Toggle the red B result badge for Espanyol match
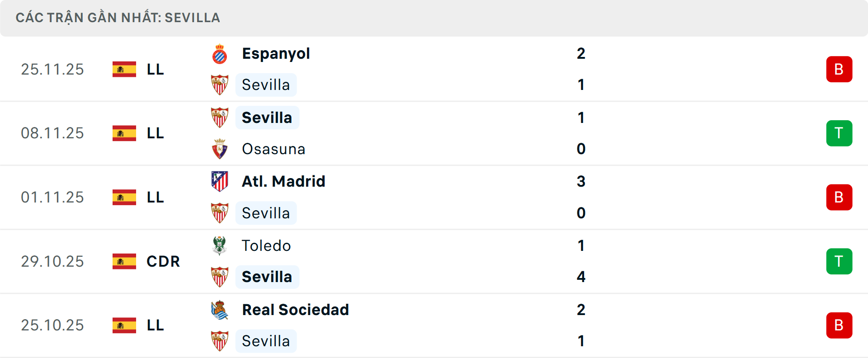Viewport: 868px width, 358px height. 839,69
